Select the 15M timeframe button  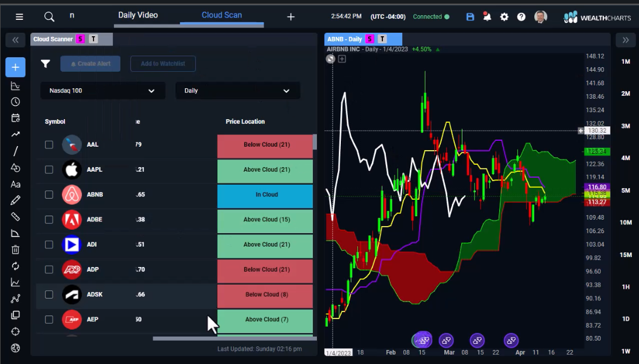(626, 255)
